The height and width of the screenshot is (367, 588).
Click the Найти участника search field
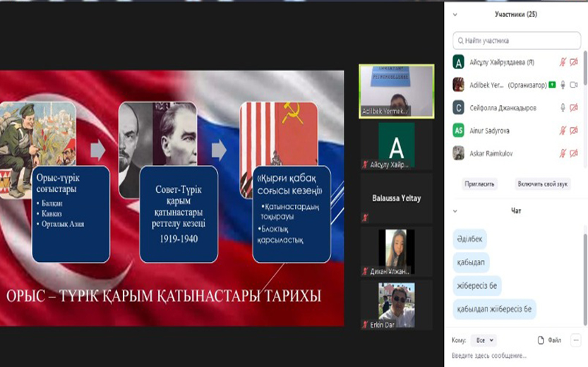(517, 40)
